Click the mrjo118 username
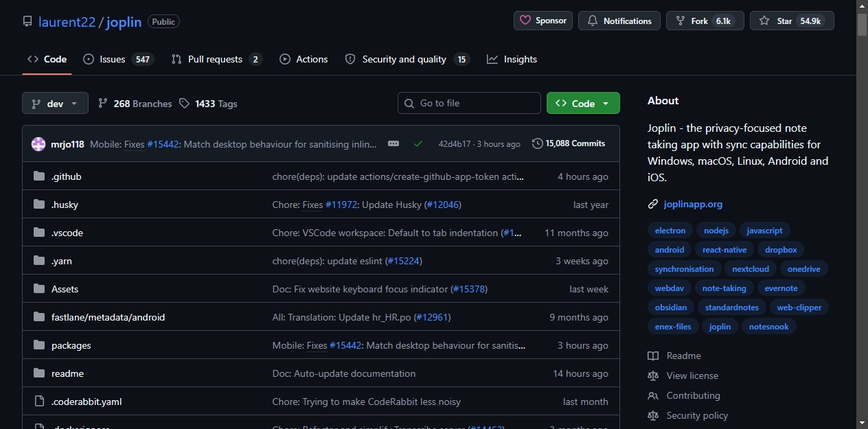Image resolution: width=868 pixels, height=429 pixels. pos(67,144)
